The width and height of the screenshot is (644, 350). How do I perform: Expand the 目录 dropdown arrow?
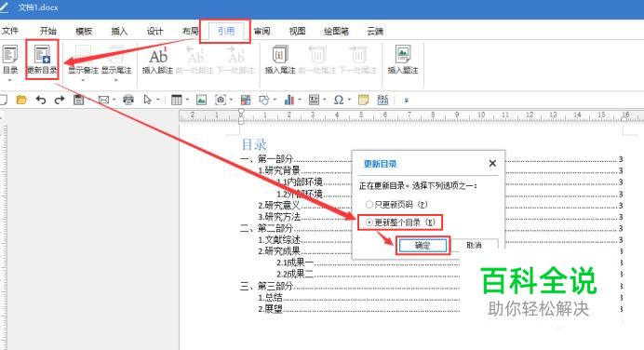coord(10,80)
